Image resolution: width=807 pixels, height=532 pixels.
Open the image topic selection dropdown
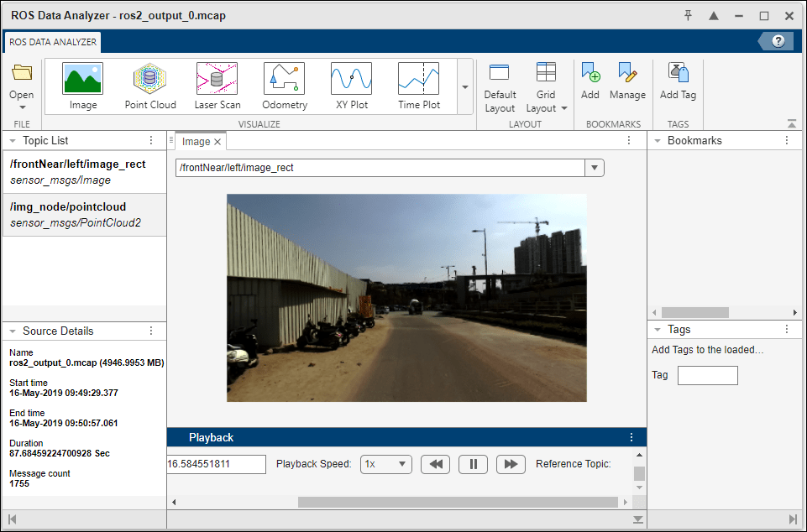click(x=595, y=168)
